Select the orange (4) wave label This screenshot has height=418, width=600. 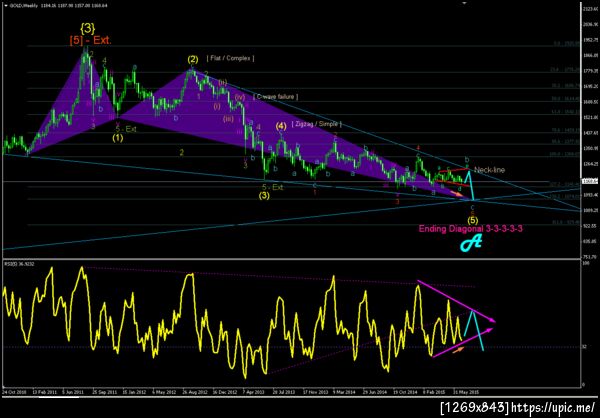click(x=281, y=126)
